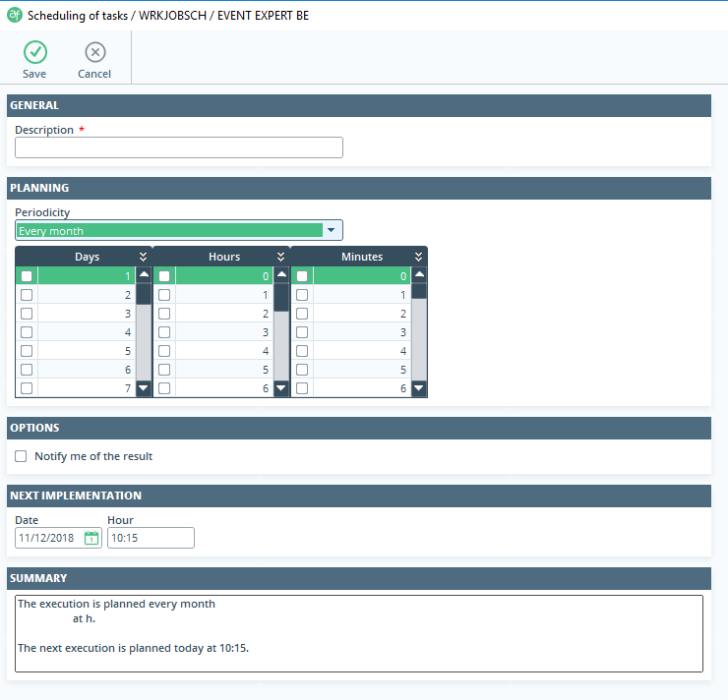Click the Days list scrollbar thumb
The image size is (728, 700).
(x=144, y=294)
